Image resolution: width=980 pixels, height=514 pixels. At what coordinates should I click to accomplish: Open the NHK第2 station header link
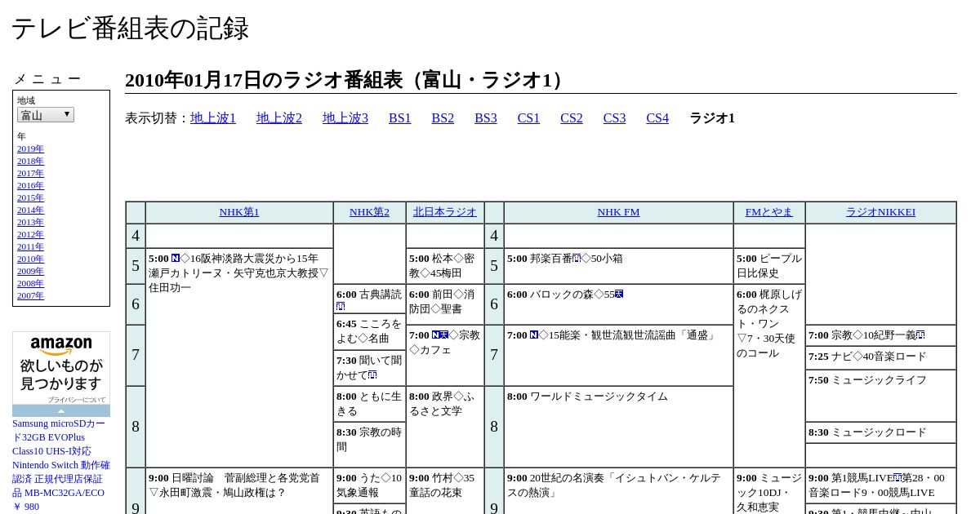pos(369,212)
